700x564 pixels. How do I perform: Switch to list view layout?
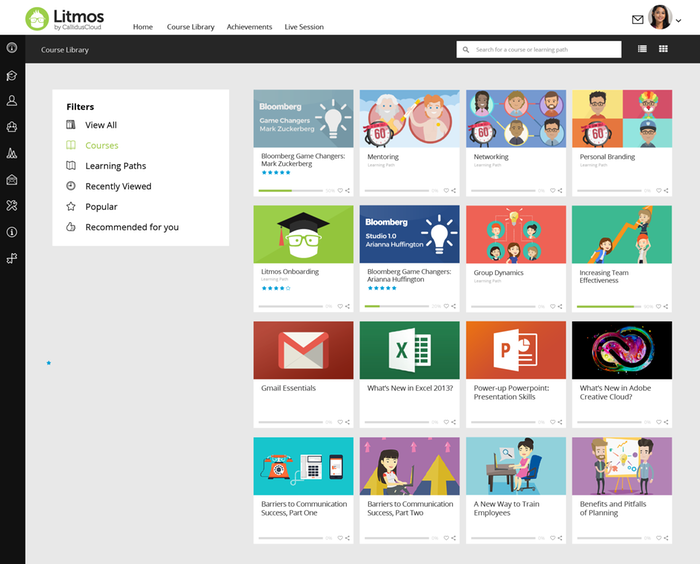[642, 49]
